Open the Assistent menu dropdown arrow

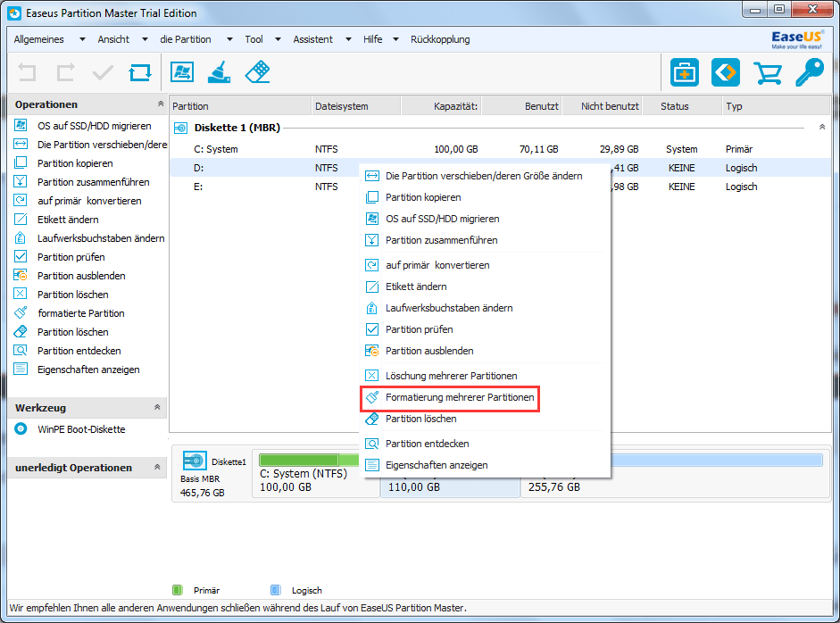tap(348, 39)
